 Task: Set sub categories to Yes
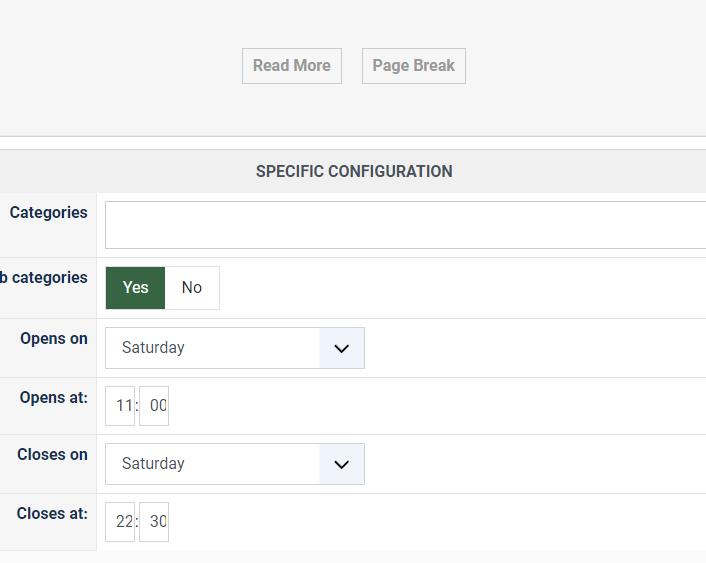(x=136, y=288)
